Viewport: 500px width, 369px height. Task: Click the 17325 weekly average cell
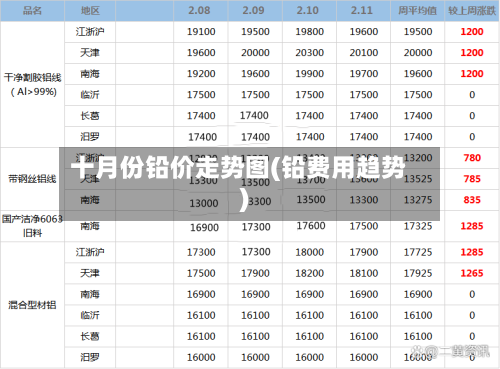tap(418, 226)
